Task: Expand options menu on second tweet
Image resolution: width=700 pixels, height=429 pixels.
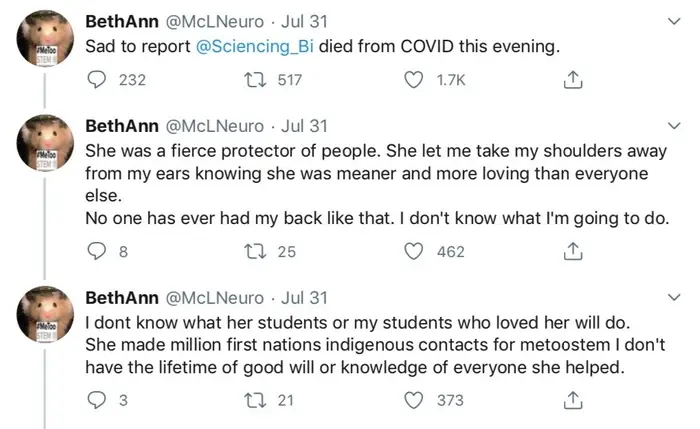Action: pos(673,125)
